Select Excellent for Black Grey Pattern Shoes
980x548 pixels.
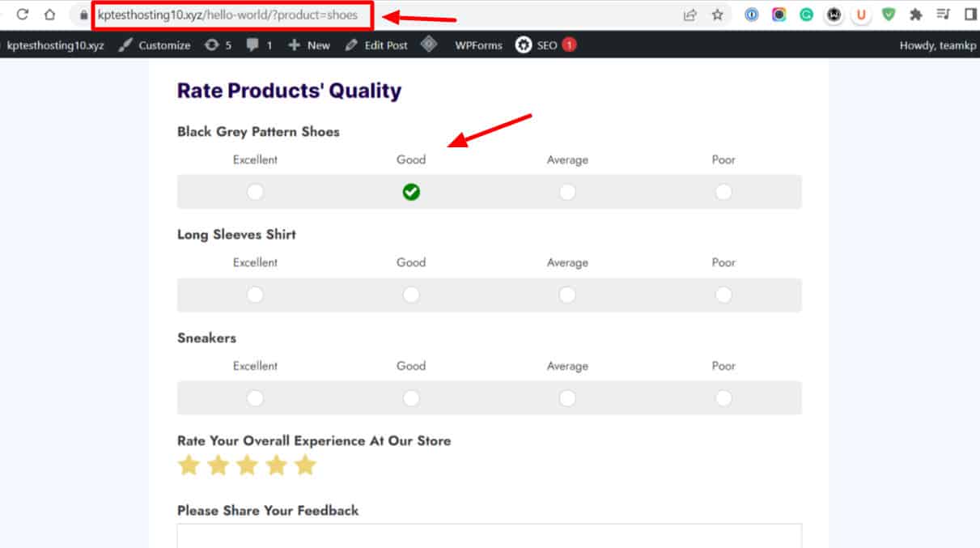point(255,192)
